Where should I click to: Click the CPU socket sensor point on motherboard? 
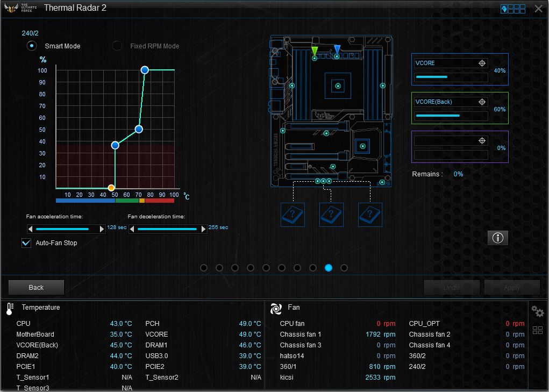(338, 85)
